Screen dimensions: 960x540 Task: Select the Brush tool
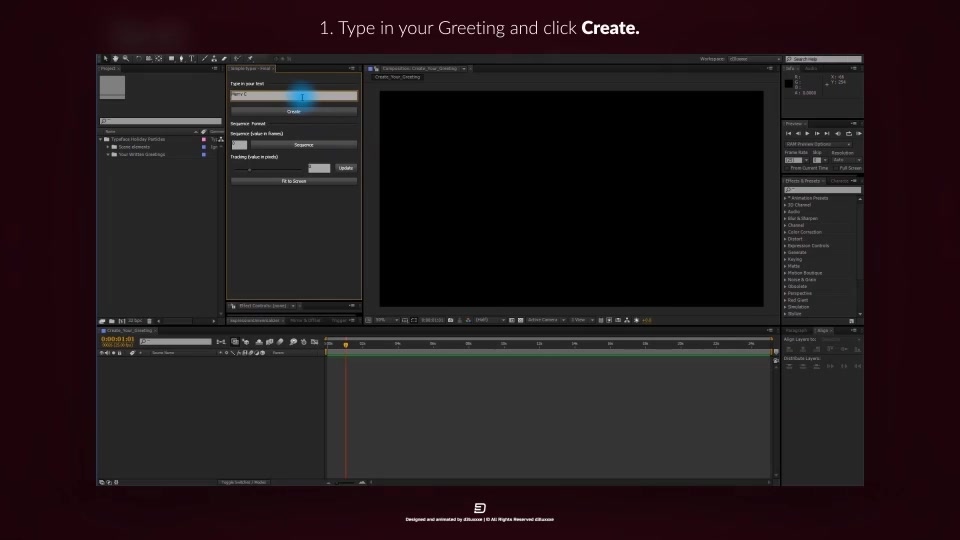tap(204, 59)
